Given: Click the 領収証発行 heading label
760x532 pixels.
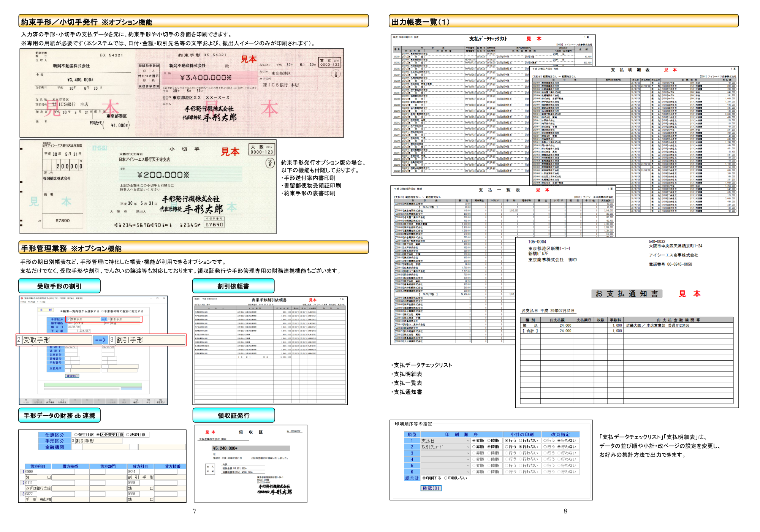Looking at the screenshot, I should click(x=233, y=415).
